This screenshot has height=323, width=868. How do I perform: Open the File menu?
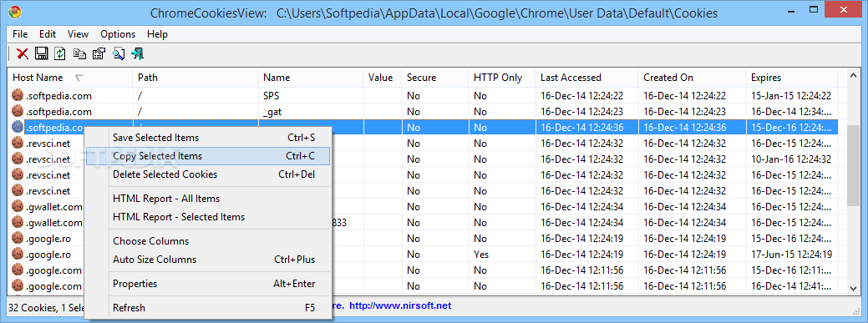(x=20, y=34)
